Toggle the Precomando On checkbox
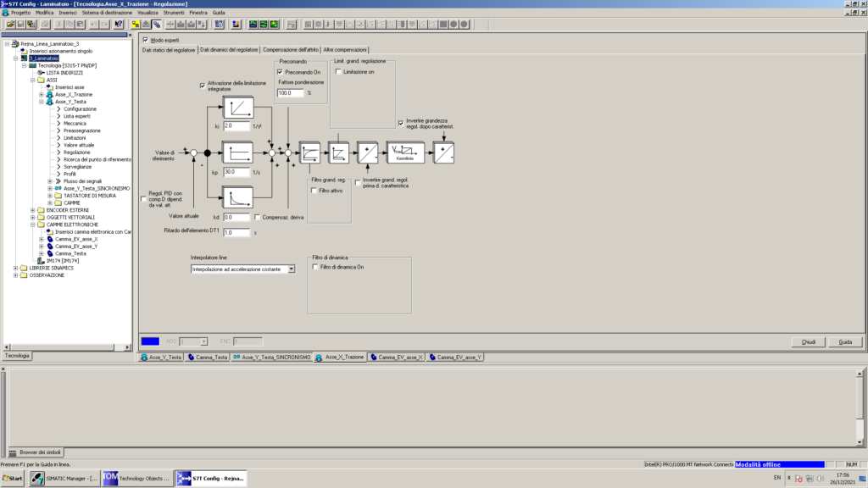Screen dimensions: 868x488 pos(280,72)
